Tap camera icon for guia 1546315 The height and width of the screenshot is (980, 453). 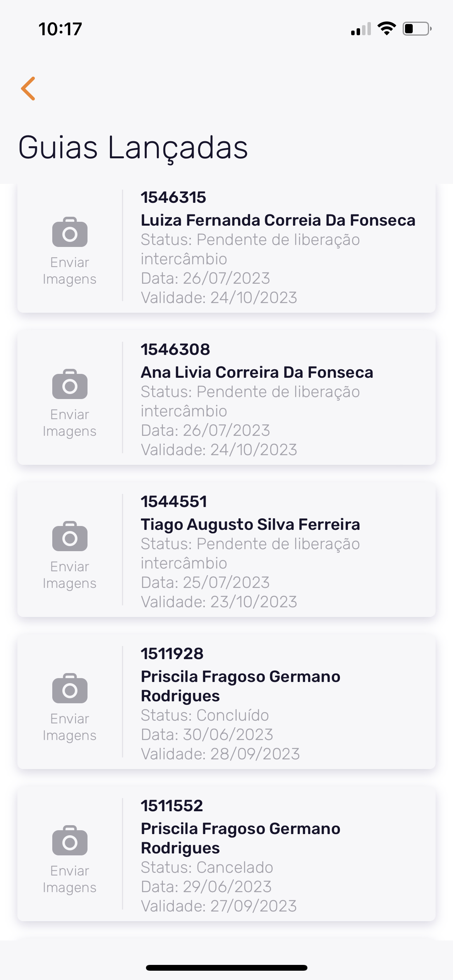(70, 232)
